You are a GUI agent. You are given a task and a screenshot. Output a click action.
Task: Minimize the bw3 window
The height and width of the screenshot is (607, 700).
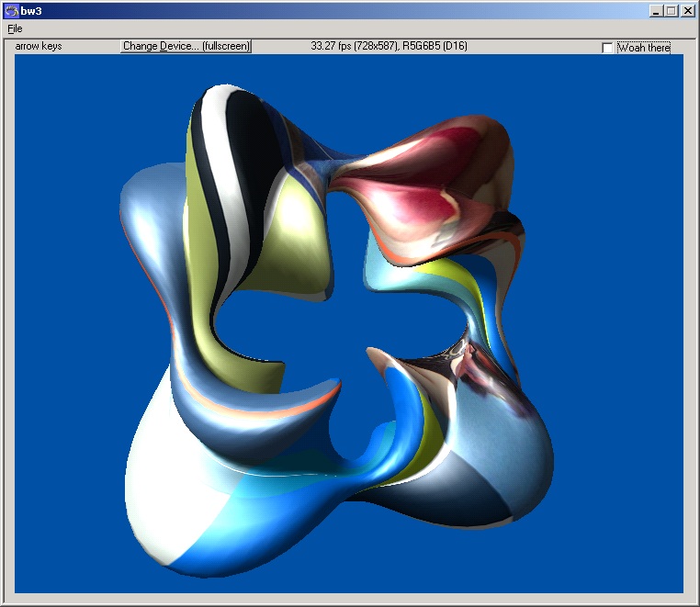tap(656, 11)
